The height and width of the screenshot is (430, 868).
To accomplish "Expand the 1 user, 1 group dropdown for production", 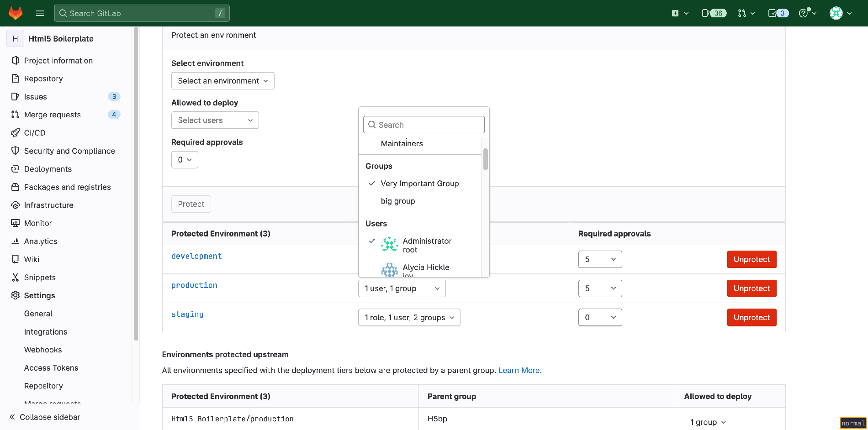I will click(402, 288).
